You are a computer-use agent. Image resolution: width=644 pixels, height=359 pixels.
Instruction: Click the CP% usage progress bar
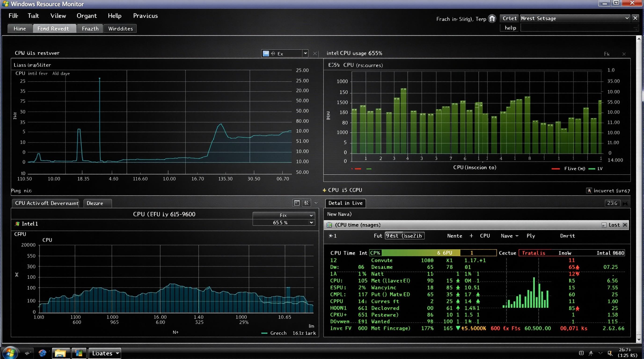point(433,253)
